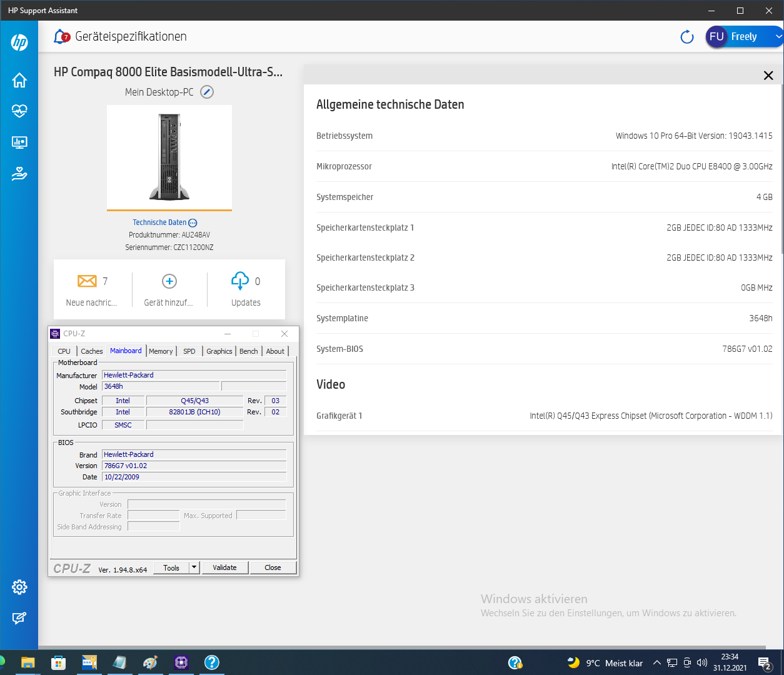Switch to the Graphics tab

(219, 351)
